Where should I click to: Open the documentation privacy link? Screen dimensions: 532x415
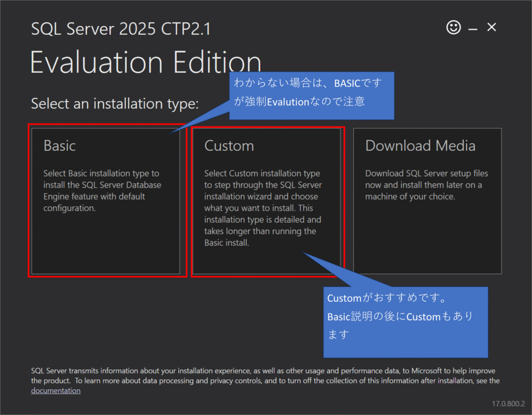point(56,391)
